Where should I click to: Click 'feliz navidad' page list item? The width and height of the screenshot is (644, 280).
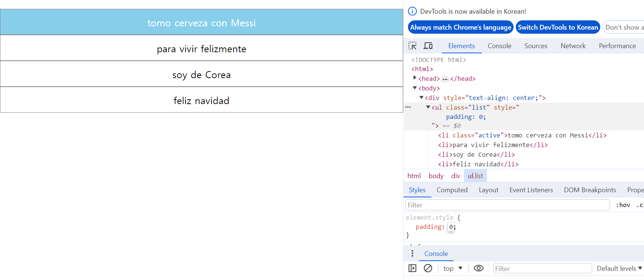pyautogui.click(x=202, y=100)
